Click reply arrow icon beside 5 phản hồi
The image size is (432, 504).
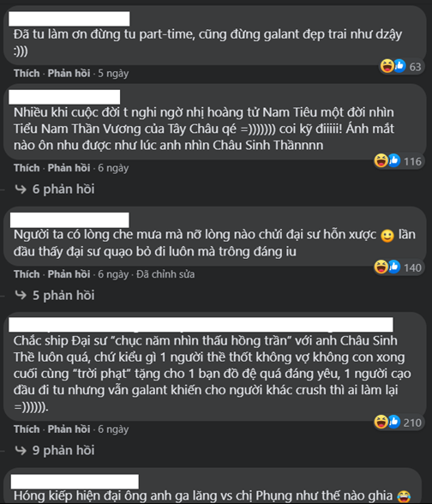pyautogui.click(x=21, y=295)
